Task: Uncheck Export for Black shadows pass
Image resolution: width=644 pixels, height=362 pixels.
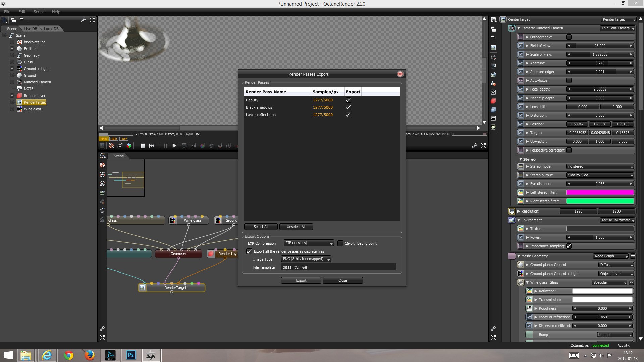Action: [x=348, y=107]
